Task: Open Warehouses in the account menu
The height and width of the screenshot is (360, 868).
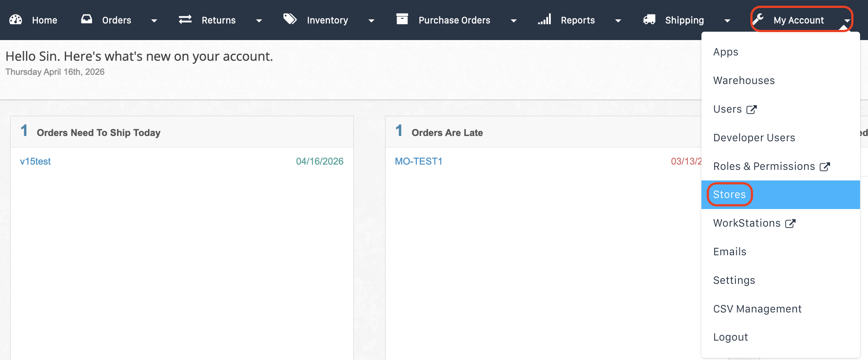Action: point(744,81)
